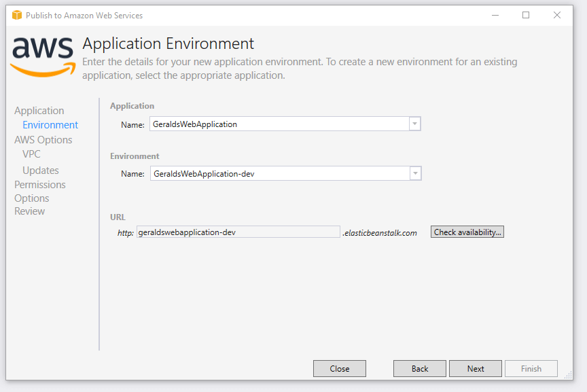This screenshot has height=392, width=587.
Task: Click the bold Application section label
Action: 132,106
